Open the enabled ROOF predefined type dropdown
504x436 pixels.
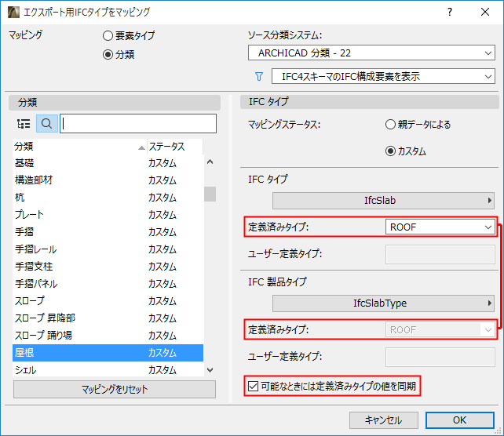[440, 227]
